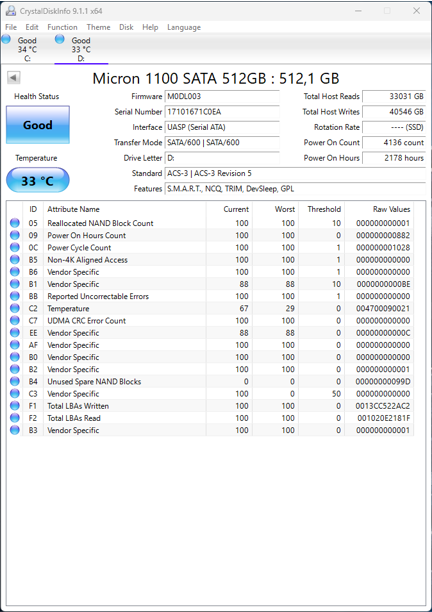Image resolution: width=432 pixels, height=612 pixels.
Task: Click status orb for Total LBAs Written
Action: (x=14, y=406)
